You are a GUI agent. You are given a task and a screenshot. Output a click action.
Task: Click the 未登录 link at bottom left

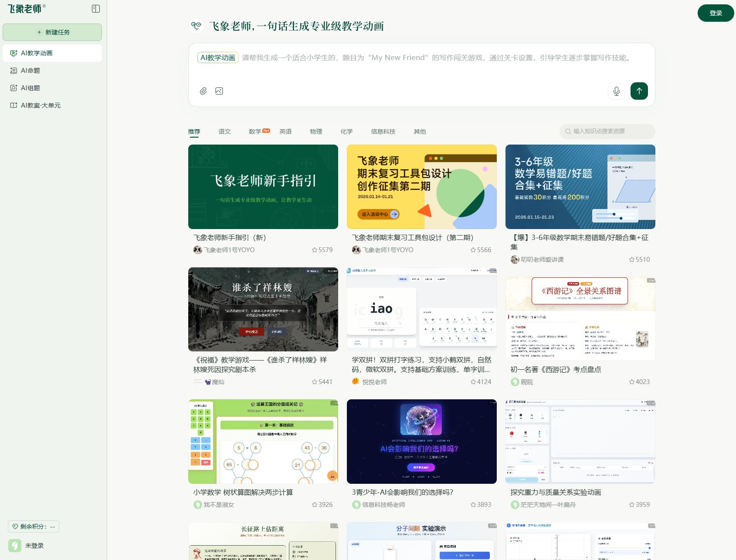click(x=34, y=545)
